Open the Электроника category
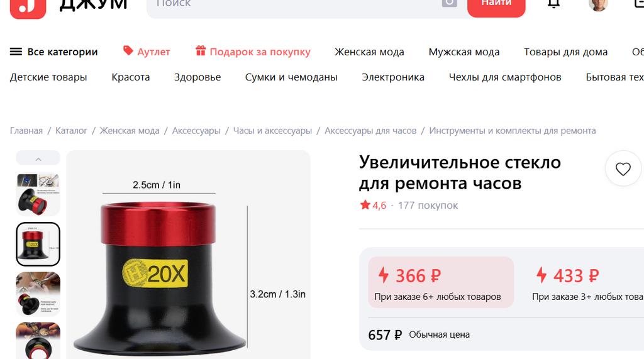The image size is (644, 359). [x=393, y=77]
